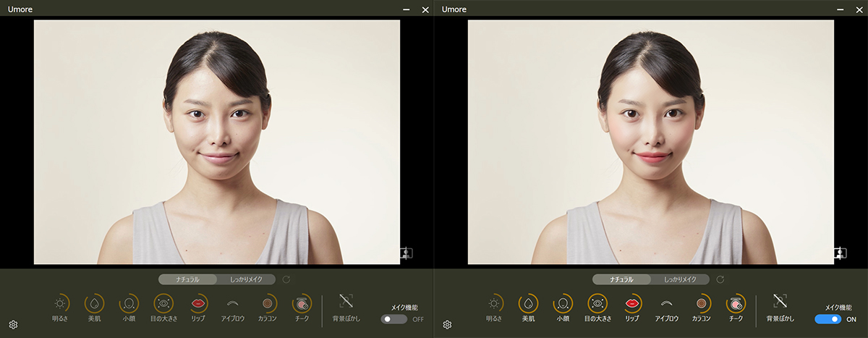Click the reset arrow icon in left window

(286, 279)
